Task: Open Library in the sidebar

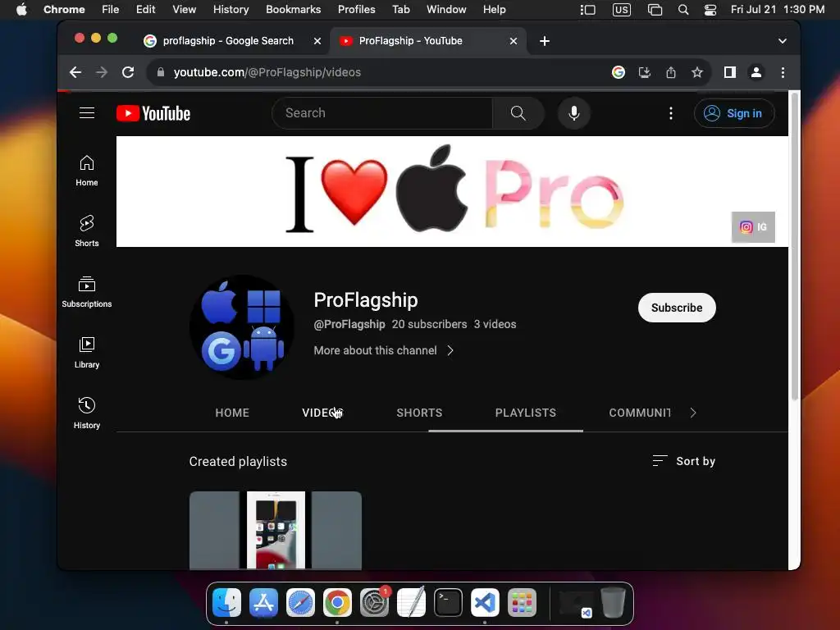Action: point(87,353)
